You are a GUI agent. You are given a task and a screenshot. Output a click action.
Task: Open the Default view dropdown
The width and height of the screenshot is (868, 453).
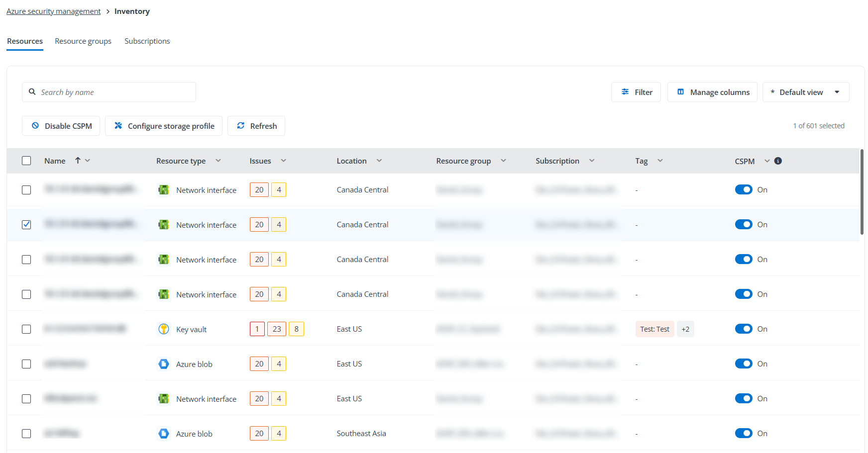coord(805,92)
